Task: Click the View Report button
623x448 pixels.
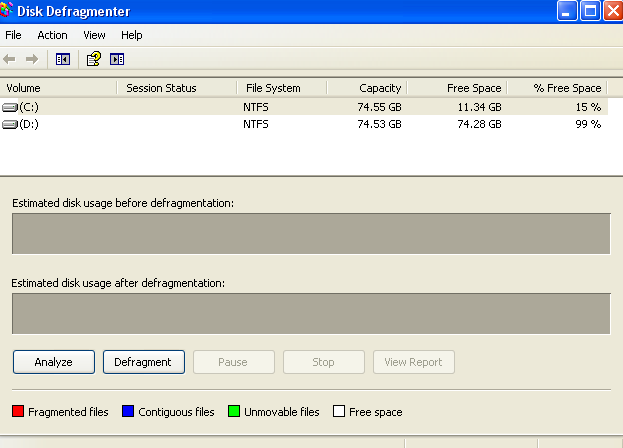Action: (414, 362)
